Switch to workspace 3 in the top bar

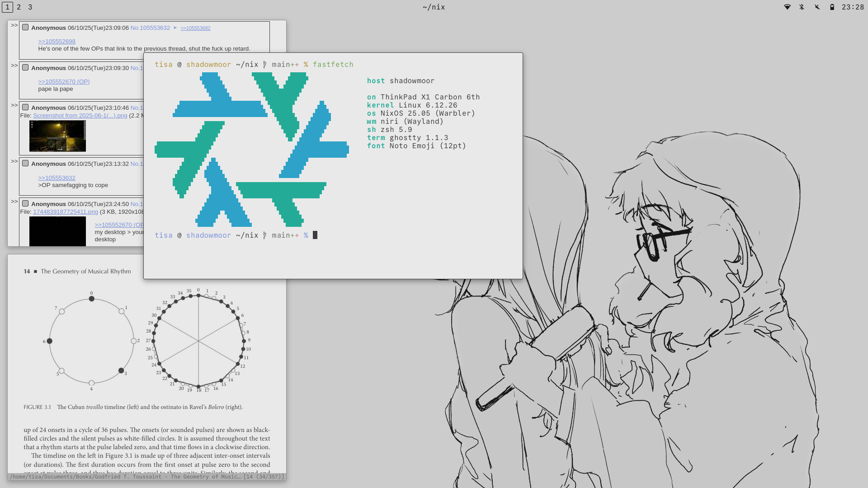[x=30, y=7]
